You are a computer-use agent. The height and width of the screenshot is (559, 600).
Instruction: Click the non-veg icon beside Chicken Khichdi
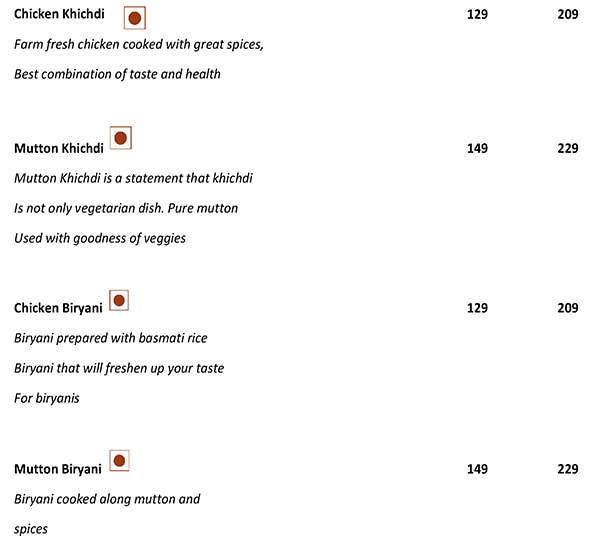134,18
